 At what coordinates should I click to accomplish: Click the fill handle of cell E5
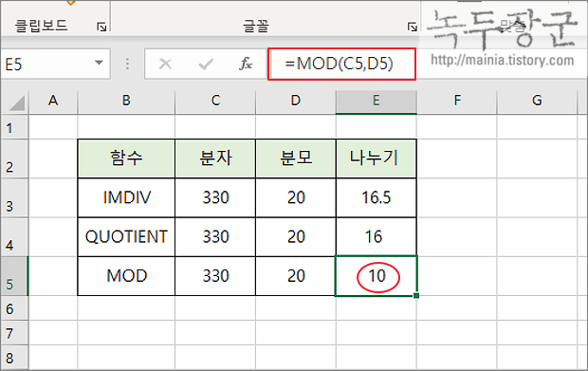pos(416,296)
